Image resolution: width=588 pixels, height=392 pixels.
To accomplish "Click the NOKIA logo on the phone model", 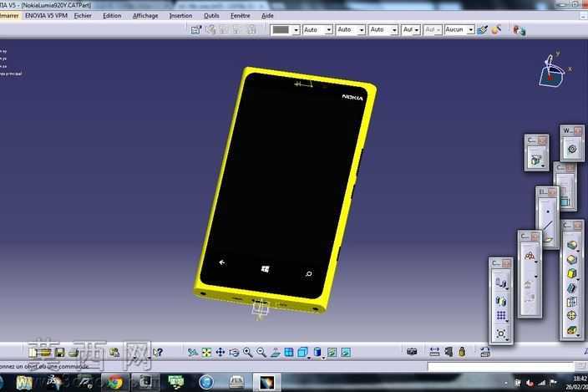I will point(352,98).
